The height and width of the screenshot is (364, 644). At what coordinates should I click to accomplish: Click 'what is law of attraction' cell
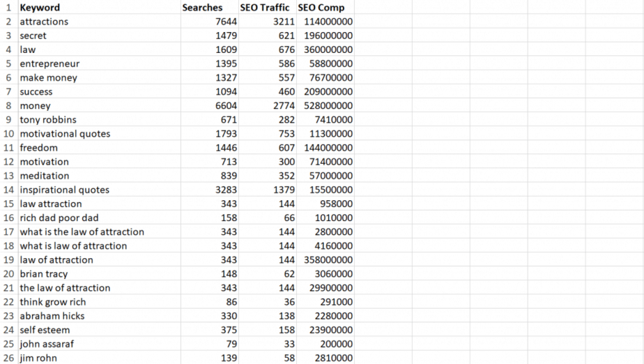pos(100,245)
